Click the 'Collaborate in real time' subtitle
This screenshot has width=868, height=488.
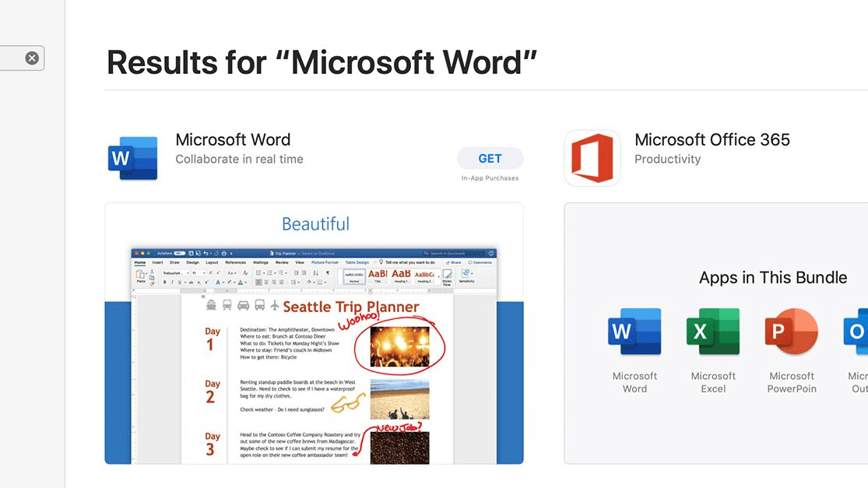coord(239,160)
